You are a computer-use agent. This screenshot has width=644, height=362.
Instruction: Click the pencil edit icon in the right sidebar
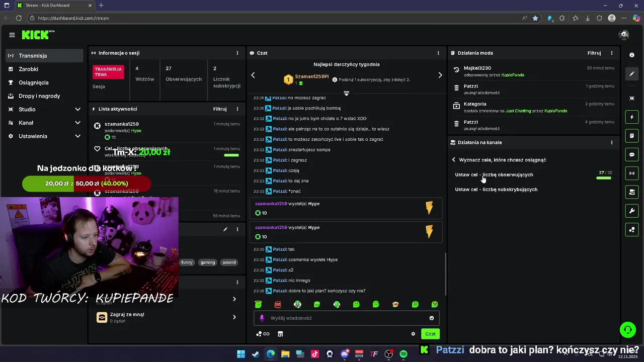point(632,74)
